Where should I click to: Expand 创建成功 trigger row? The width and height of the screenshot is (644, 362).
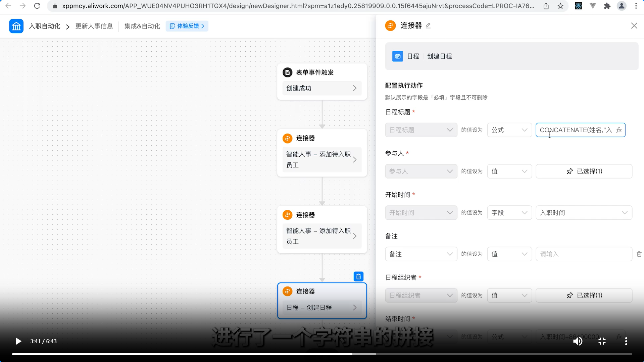pyautogui.click(x=322, y=88)
